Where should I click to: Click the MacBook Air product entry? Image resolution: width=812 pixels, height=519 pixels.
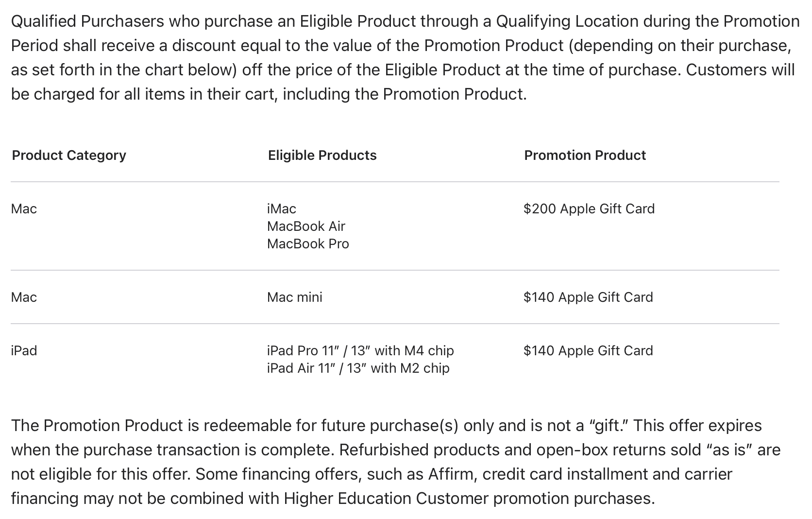306,226
